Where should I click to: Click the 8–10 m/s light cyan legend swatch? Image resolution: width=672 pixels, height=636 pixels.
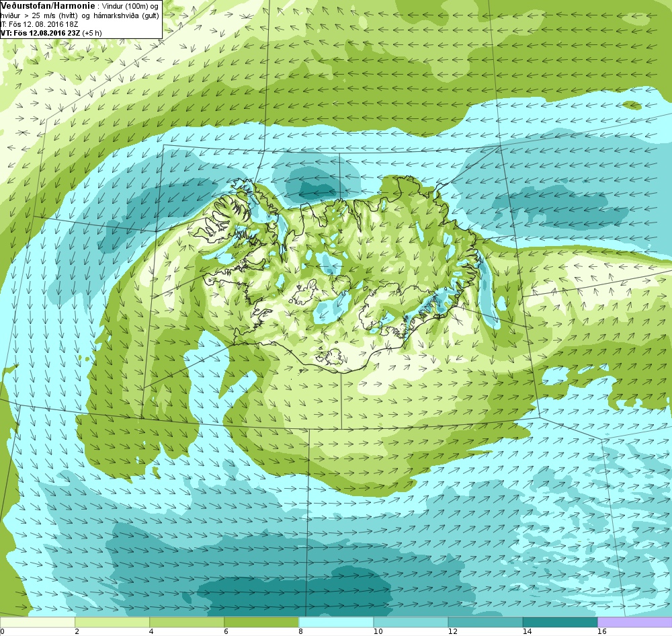(335, 622)
